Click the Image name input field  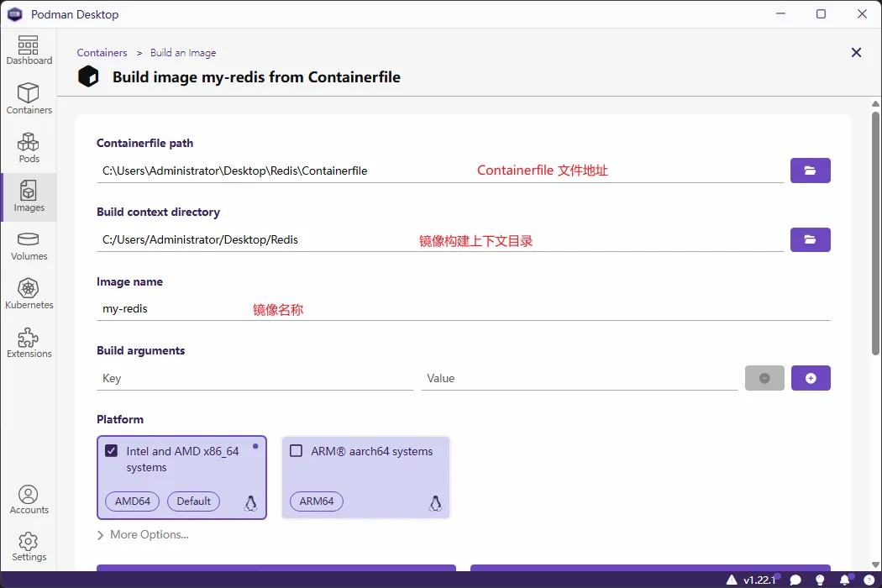coord(462,309)
